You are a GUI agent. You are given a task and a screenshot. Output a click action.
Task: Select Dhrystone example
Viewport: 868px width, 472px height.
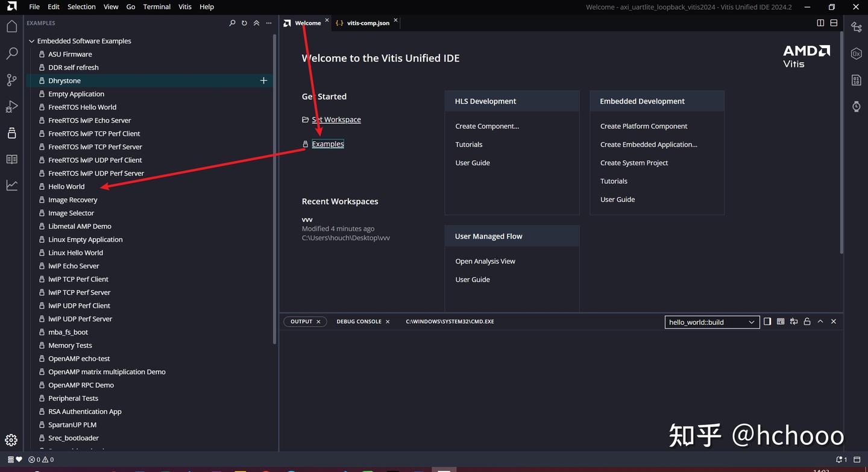[x=64, y=81]
